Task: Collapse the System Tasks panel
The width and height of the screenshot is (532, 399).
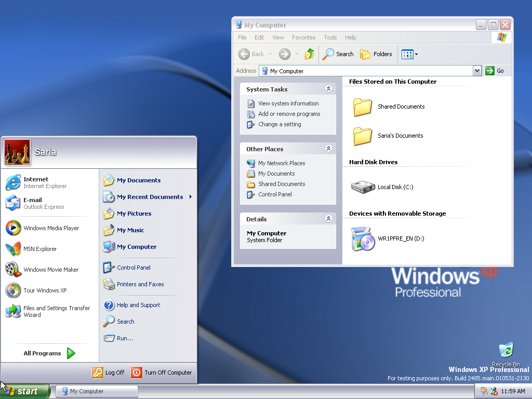Action: (x=328, y=89)
